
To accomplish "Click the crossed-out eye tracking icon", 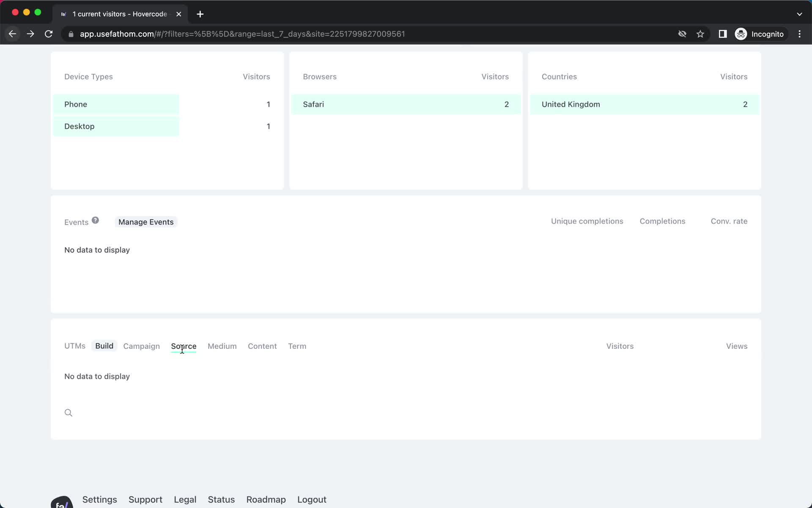I will tap(682, 34).
